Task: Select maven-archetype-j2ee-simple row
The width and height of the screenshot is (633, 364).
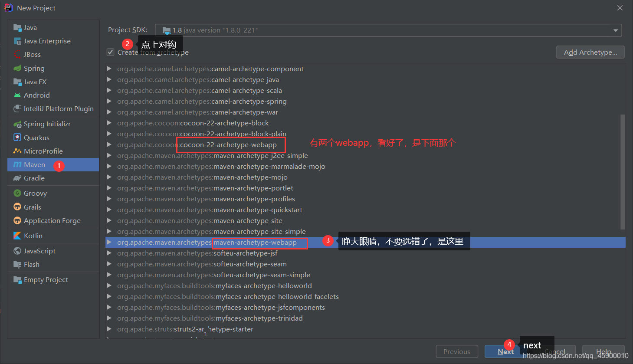Action: (365, 155)
